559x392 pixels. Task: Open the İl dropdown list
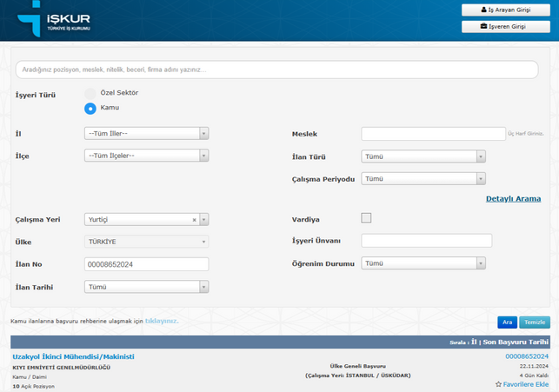click(x=146, y=134)
